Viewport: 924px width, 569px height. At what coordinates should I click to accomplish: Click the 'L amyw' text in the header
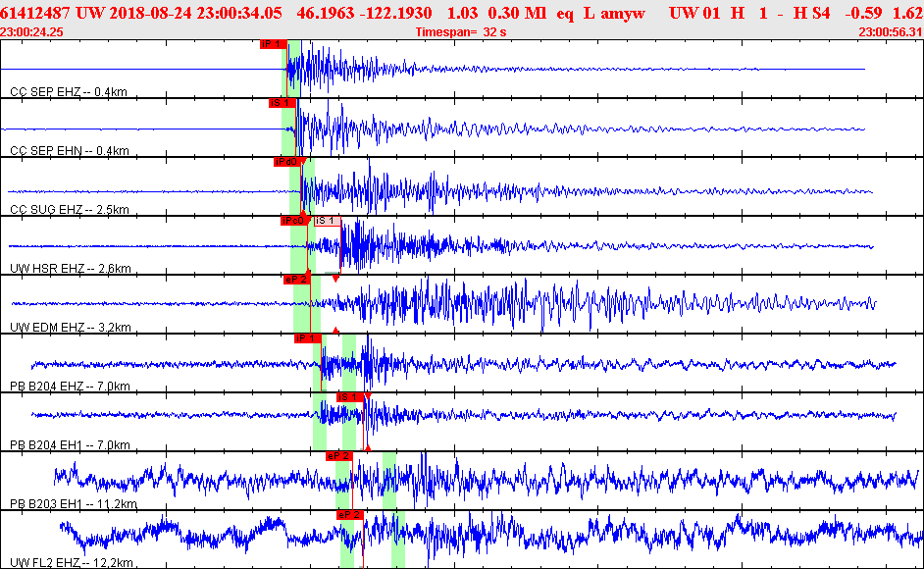click(x=614, y=14)
